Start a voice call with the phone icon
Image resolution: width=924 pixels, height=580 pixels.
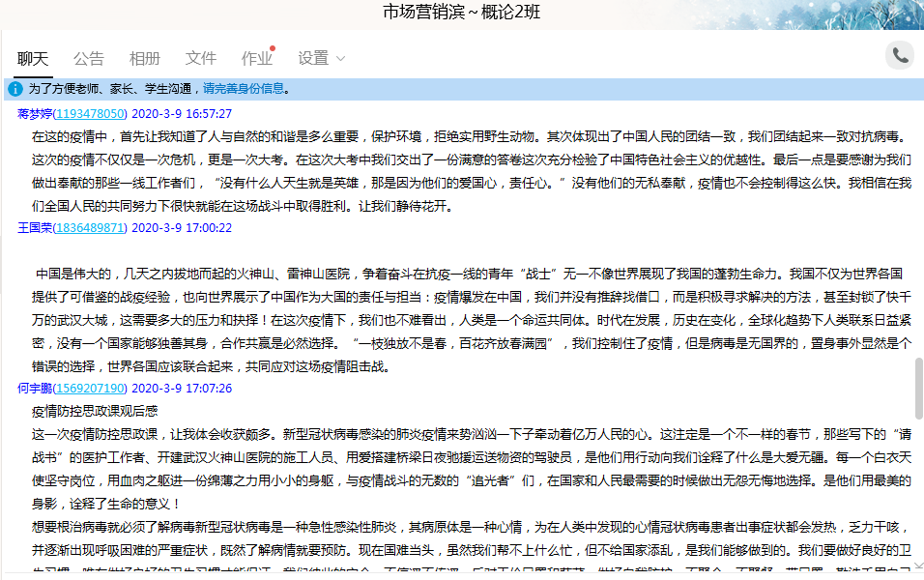[x=900, y=55]
